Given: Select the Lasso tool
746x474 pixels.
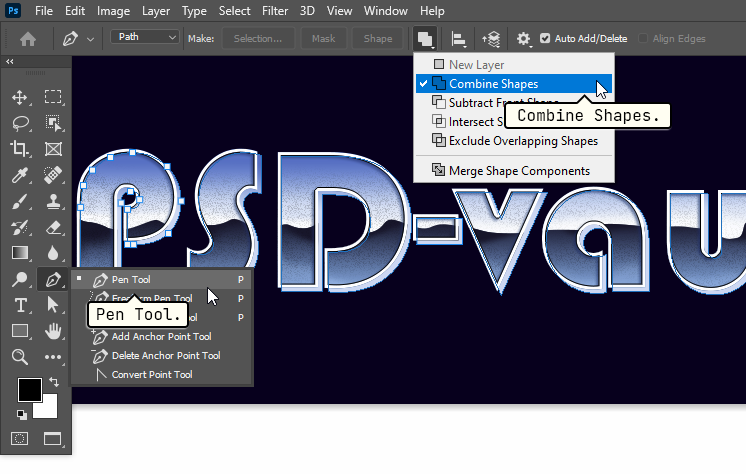Looking at the screenshot, I should [x=20, y=123].
